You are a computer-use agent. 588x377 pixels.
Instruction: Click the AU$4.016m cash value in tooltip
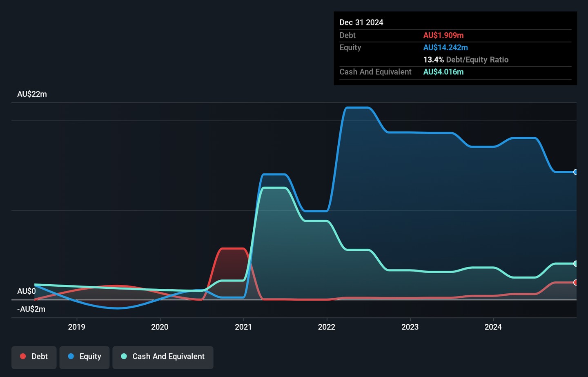pos(443,72)
